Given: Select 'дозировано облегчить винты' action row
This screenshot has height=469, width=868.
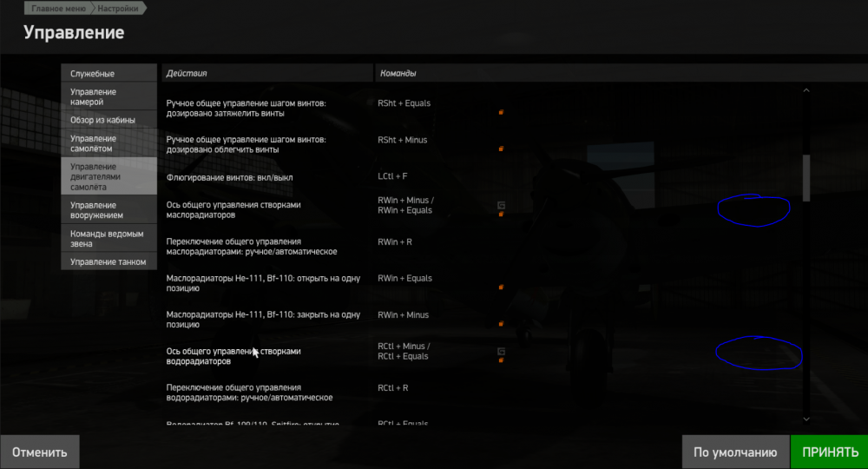Looking at the screenshot, I should pos(246,144).
